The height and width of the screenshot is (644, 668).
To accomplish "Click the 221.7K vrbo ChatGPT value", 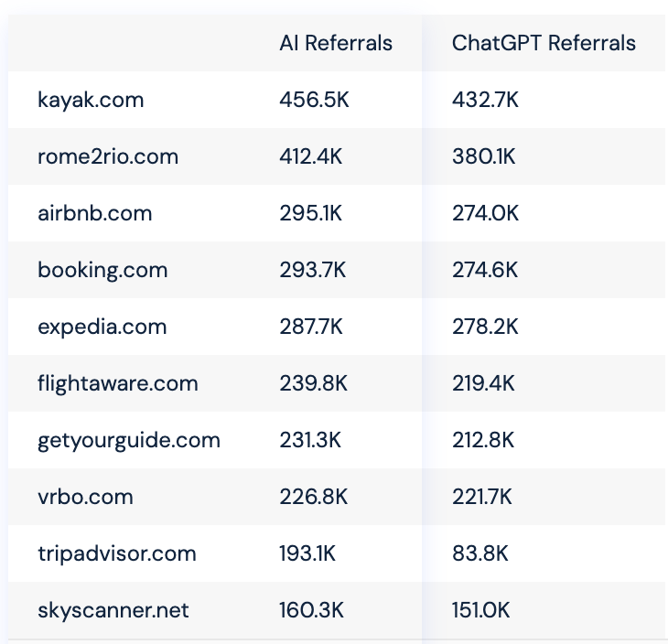I will pyautogui.click(x=482, y=497).
